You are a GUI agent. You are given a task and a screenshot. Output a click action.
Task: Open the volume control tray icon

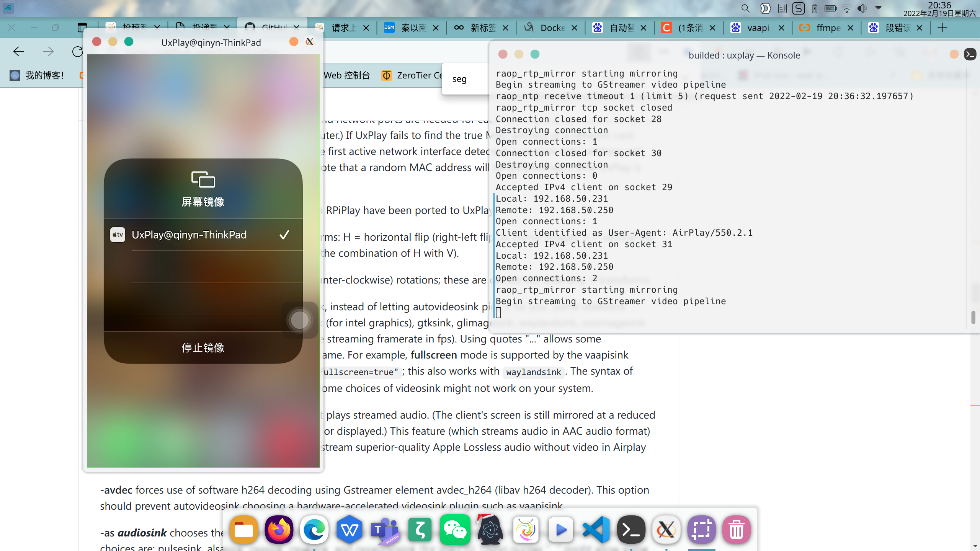tap(862, 8)
